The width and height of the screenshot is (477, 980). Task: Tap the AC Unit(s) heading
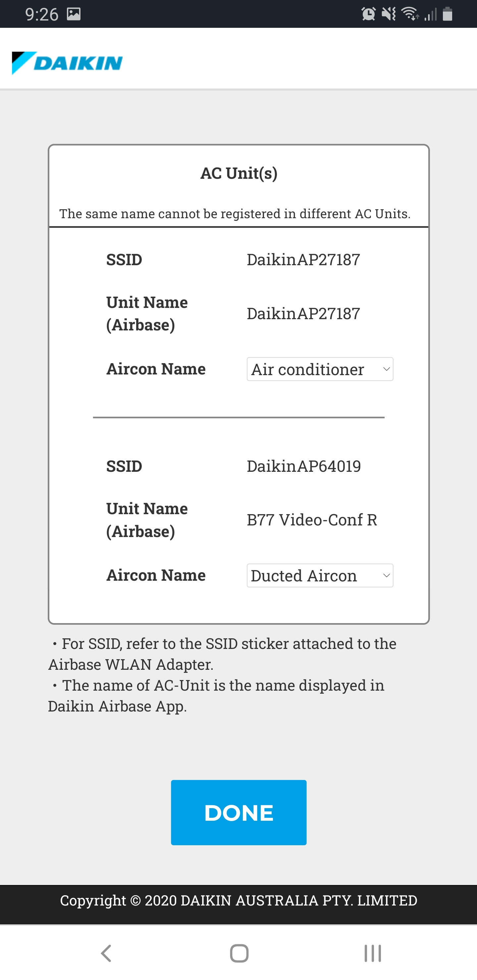point(239,173)
